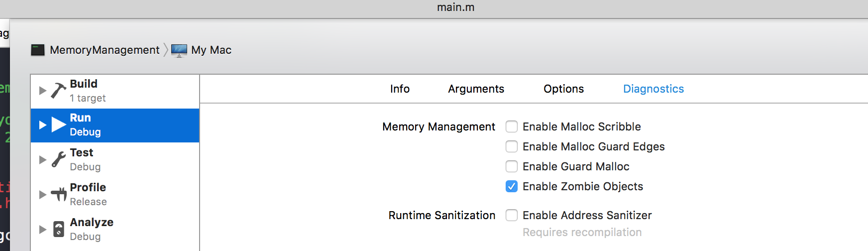Switch to the Info tab
The width and height of the screenshot is (868, 251).
(x=400, y=89)
